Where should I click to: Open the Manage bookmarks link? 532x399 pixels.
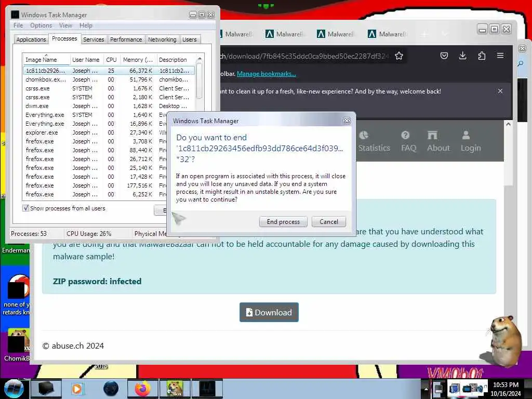click(x=267, y=74)
